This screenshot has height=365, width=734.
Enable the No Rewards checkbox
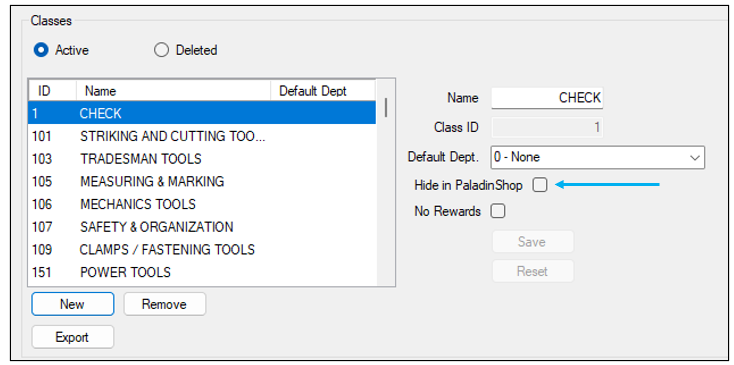click(x=498, y=212)
